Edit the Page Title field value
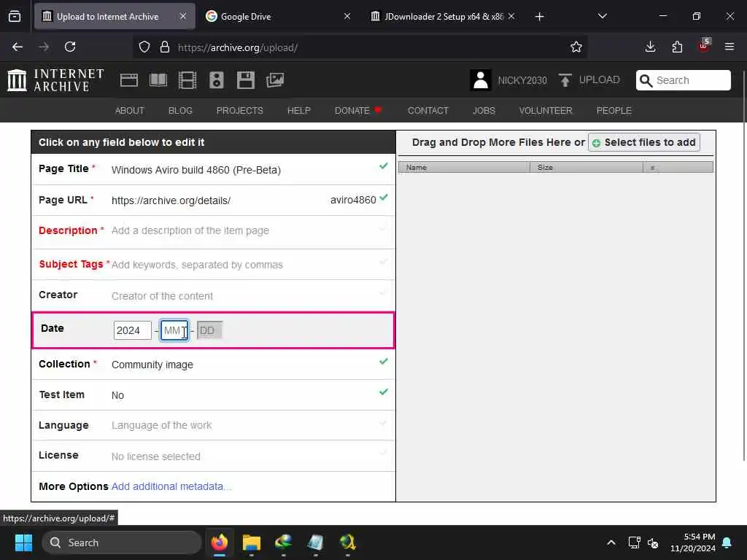Viewport: 747px width, 560px height. coord(196,170)
